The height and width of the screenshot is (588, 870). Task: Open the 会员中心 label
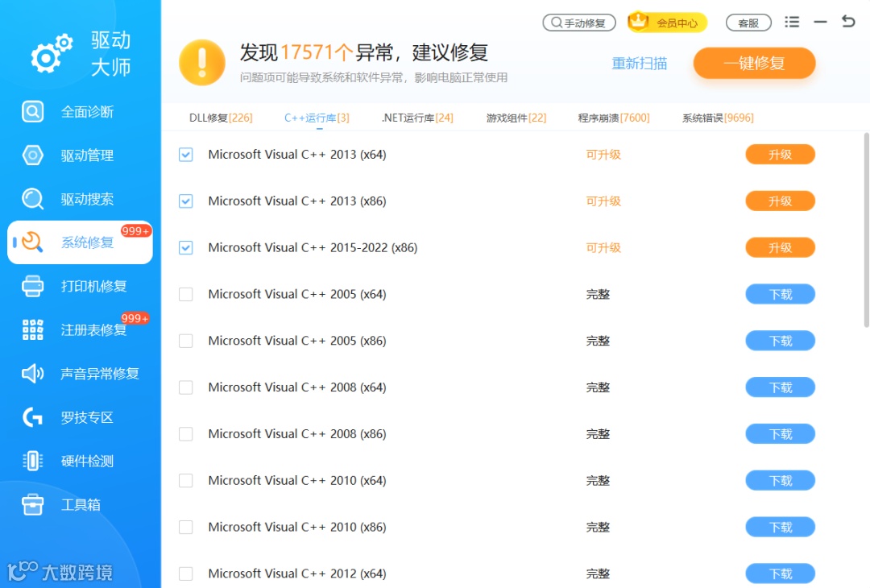677,23
